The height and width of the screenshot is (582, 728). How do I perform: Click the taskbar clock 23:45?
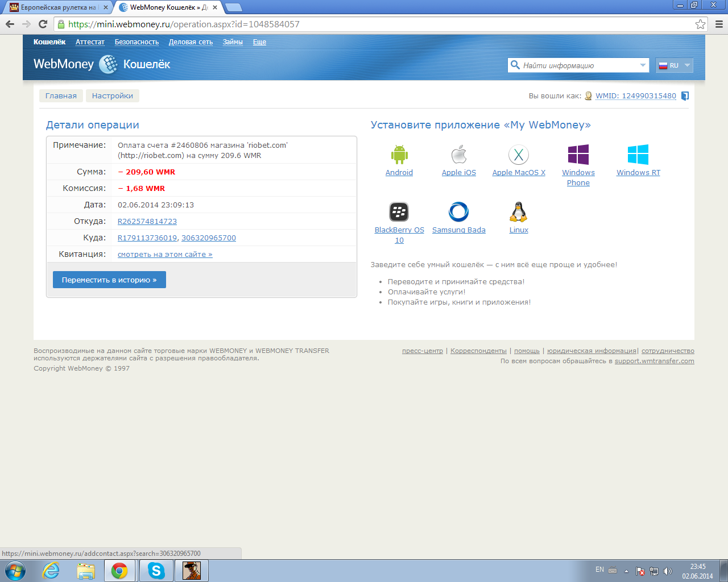[698, 567]
